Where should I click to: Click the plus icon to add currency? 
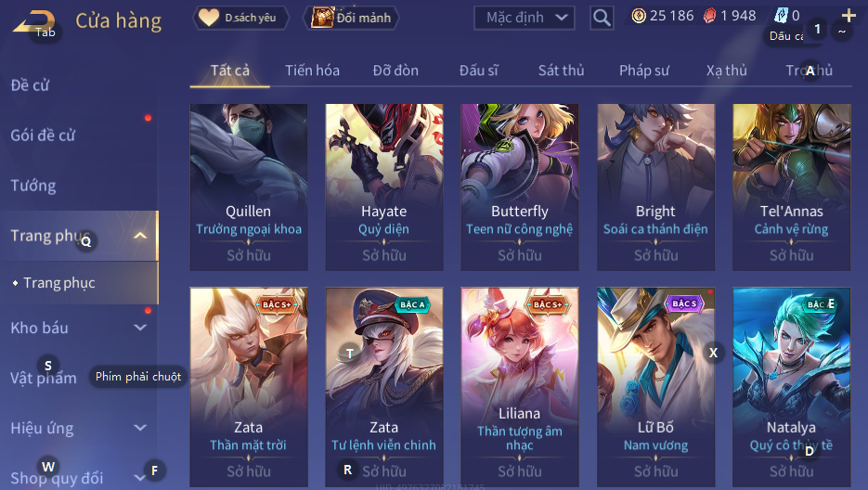click(x=849, y=16)
